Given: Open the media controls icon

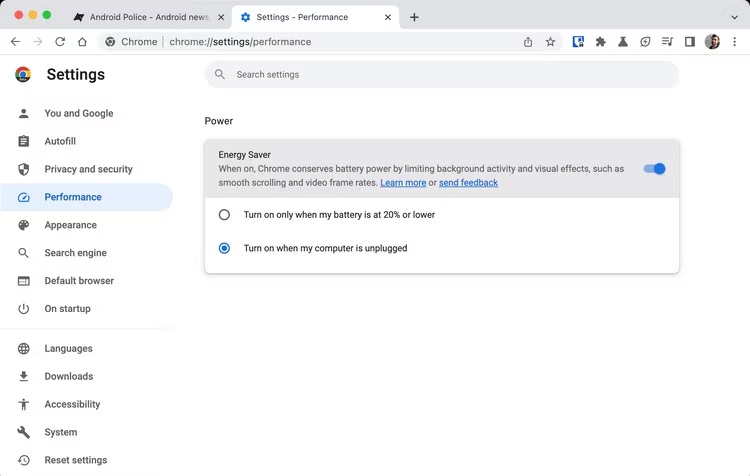Looking at the screenshot, I should 667,42.
